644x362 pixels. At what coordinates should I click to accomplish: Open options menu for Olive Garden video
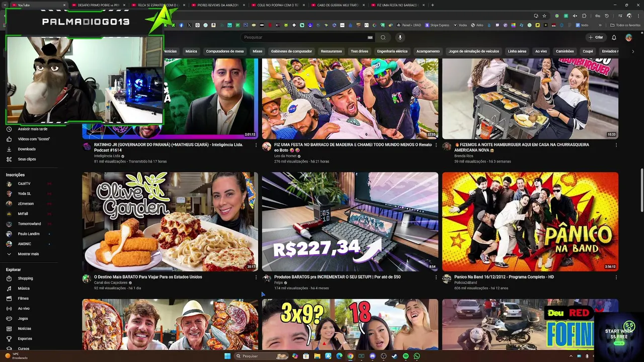pyautogui.click(x=256, y=278)
